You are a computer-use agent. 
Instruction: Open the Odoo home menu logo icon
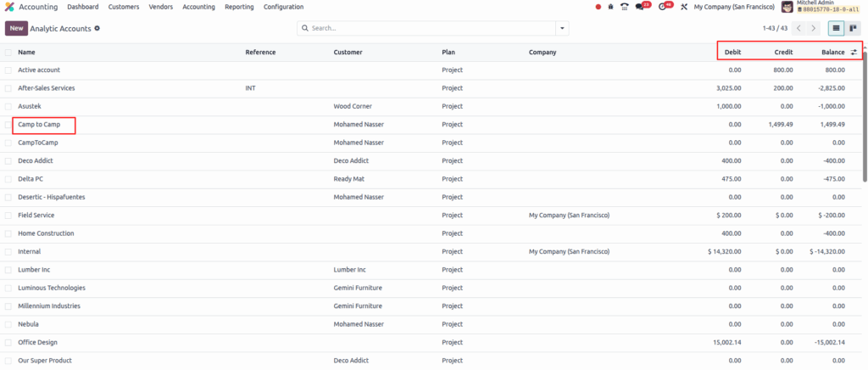pyautogui.click(x=9, y=7)
